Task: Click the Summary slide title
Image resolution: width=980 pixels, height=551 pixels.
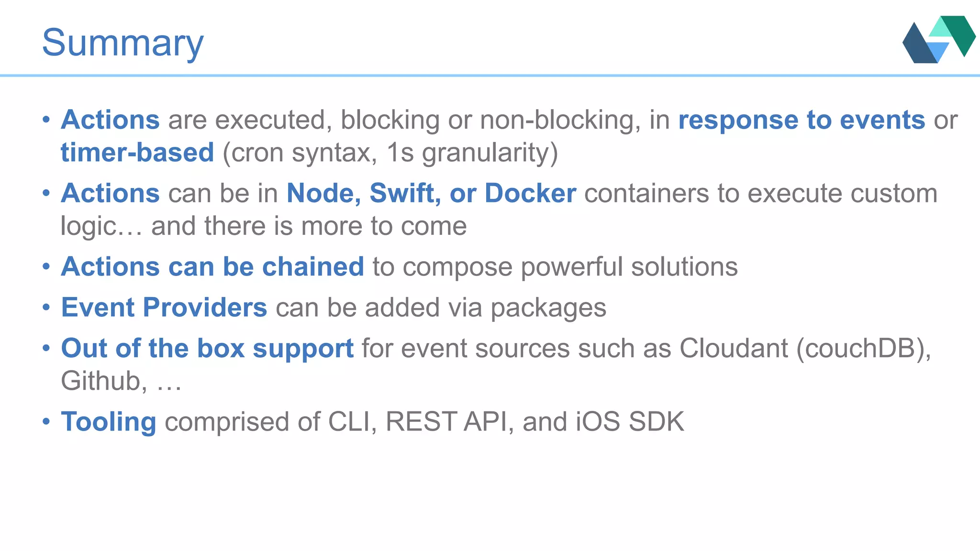Action: pos(122,43)
